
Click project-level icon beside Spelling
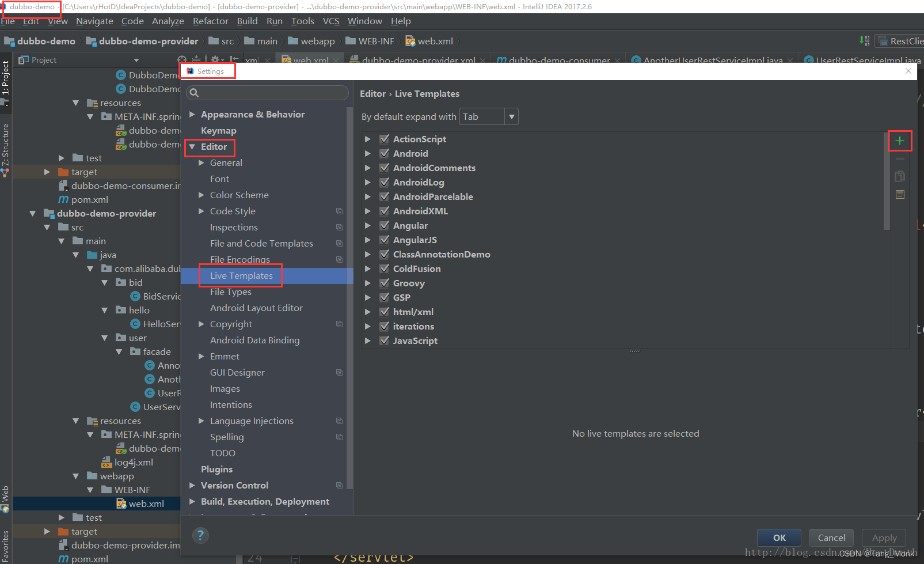339,437
